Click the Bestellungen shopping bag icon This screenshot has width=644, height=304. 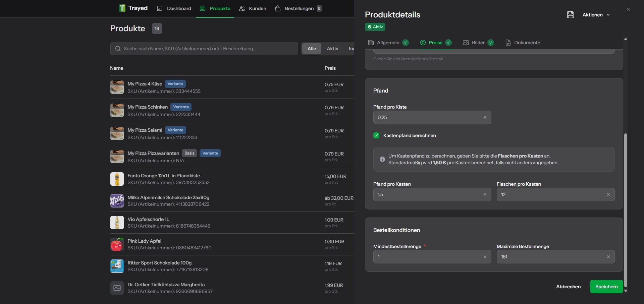point(278,8)
